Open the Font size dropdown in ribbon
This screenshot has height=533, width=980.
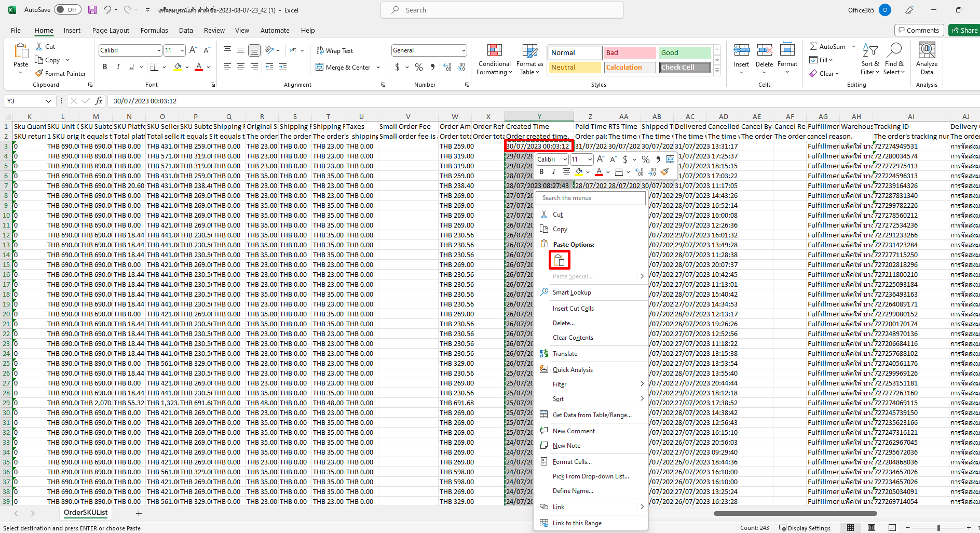pyautogui.click(x=182, y=50)
